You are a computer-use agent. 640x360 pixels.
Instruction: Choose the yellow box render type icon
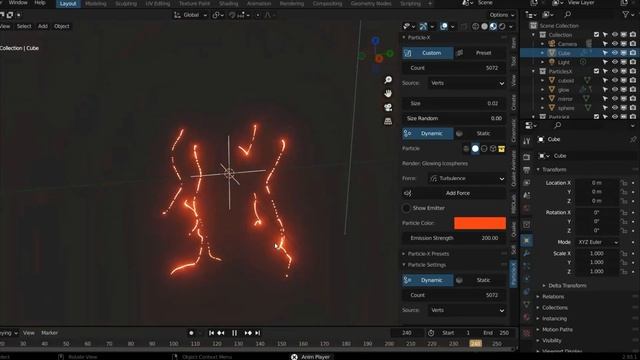pyautogui.click(x=502, y=149)
